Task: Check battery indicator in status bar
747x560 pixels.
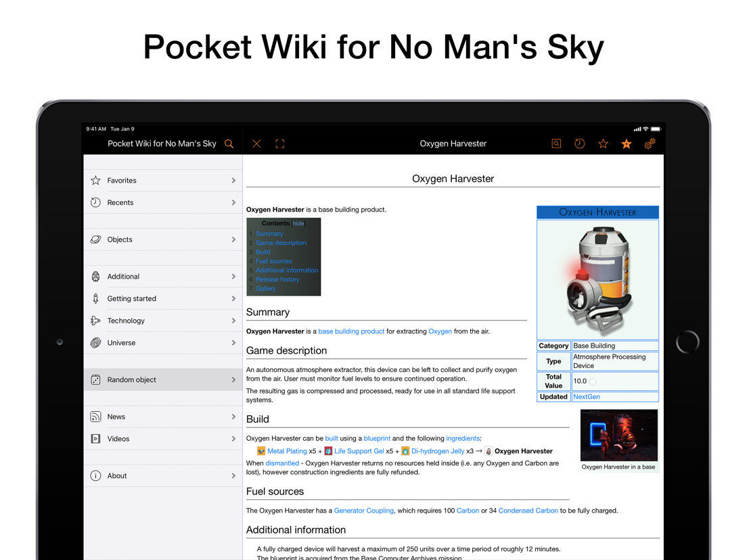Action: click(656, 129)
